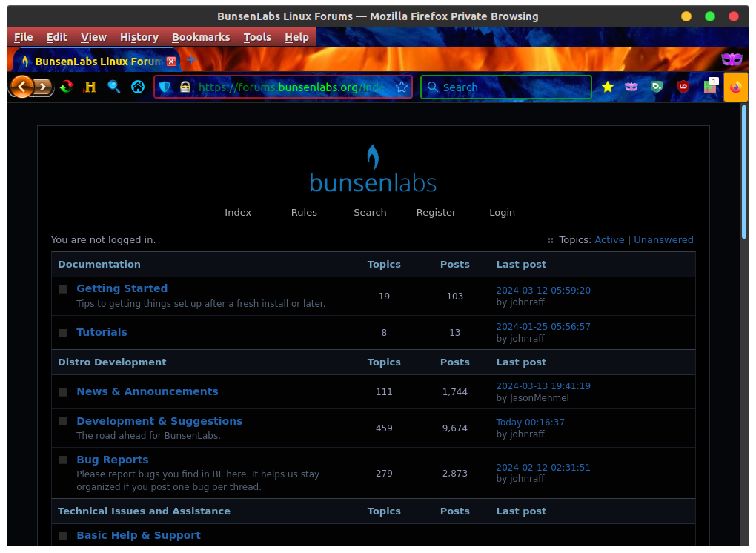Click the status square beside Getting Started
The image size is (756, 553).
(63, 289)
